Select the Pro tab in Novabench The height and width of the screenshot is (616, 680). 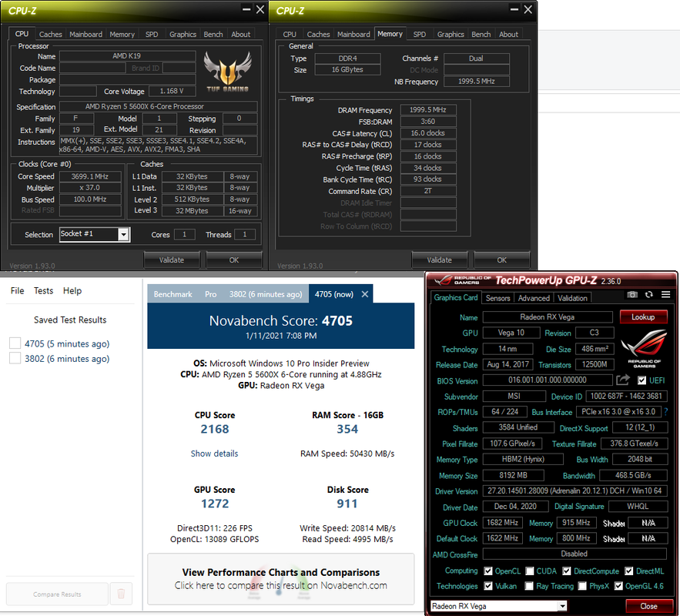click(x=210, y=294)
